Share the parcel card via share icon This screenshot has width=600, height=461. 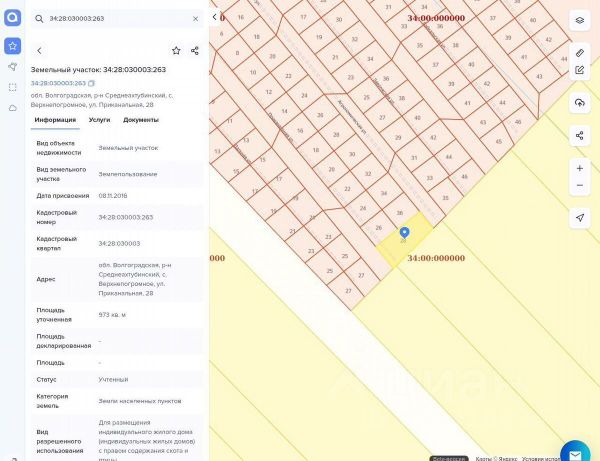click(x=195, y=50)
